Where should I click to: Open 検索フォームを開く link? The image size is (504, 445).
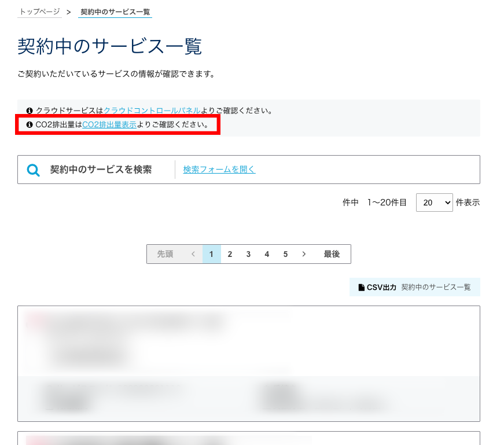[x=219, y=170]
